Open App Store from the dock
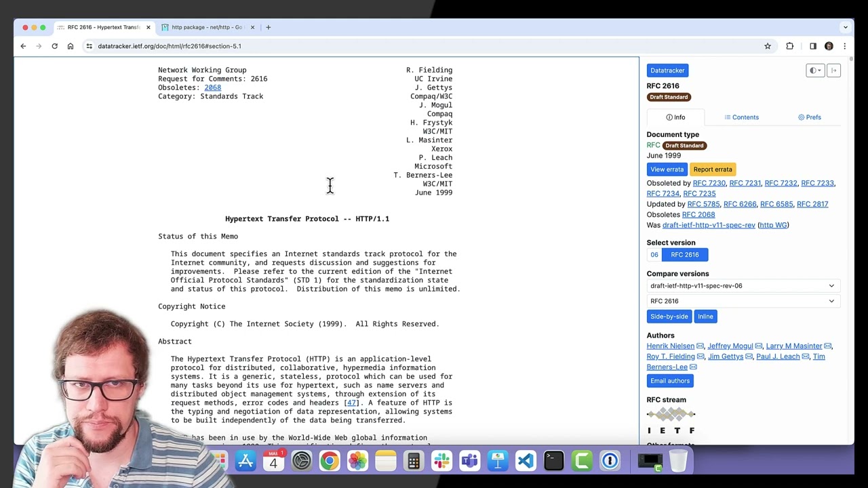This screenshot has height=488, width=868. (245, 462)
